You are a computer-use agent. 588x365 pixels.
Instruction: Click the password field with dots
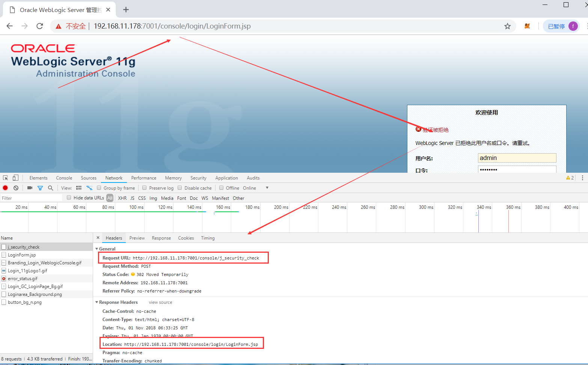517,169
